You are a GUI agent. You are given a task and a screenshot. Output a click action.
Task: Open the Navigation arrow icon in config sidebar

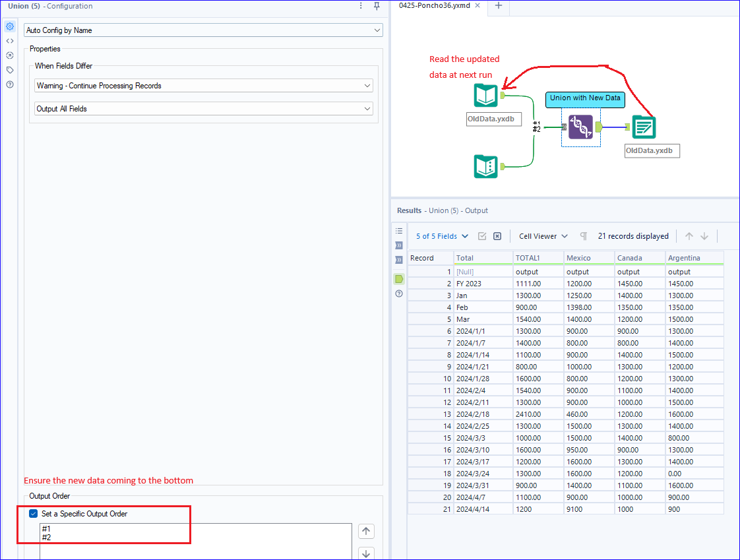click(x=10, y=55)
